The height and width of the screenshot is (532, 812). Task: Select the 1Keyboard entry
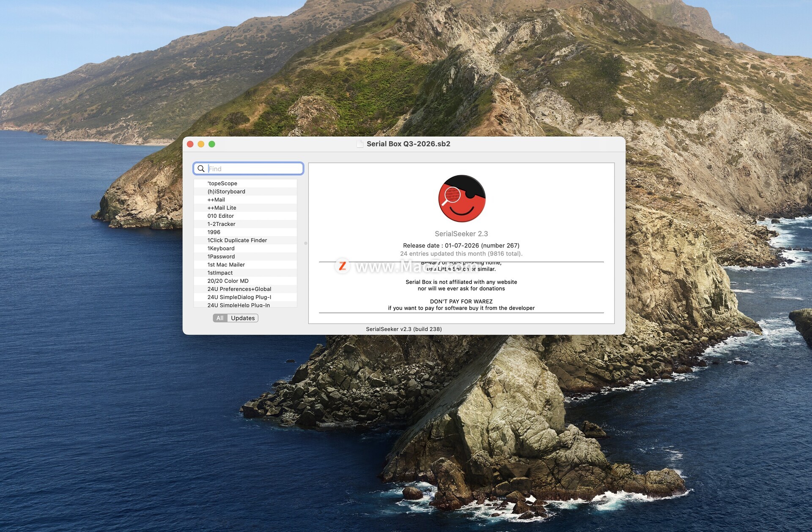[245, 248]
